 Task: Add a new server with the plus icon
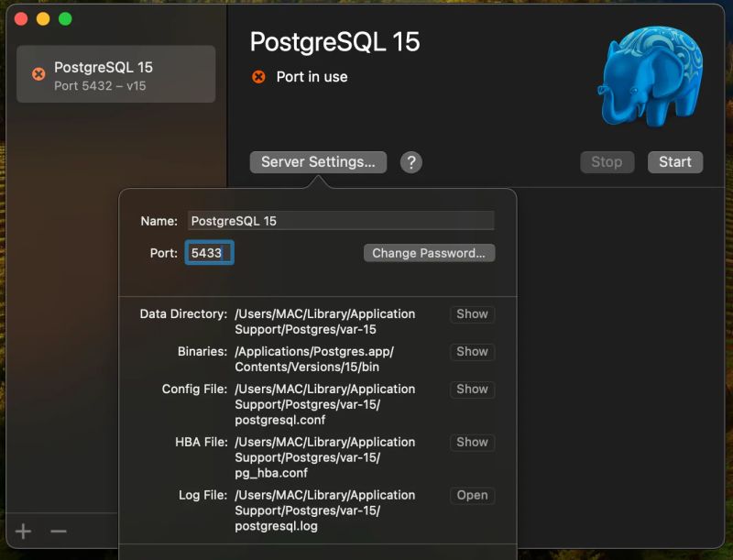click(x=23, y=532)
